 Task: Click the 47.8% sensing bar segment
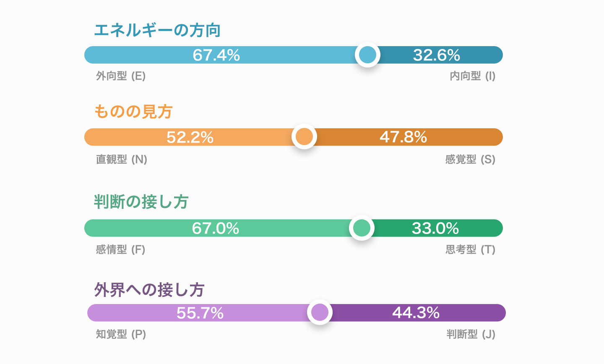(403, 137)
